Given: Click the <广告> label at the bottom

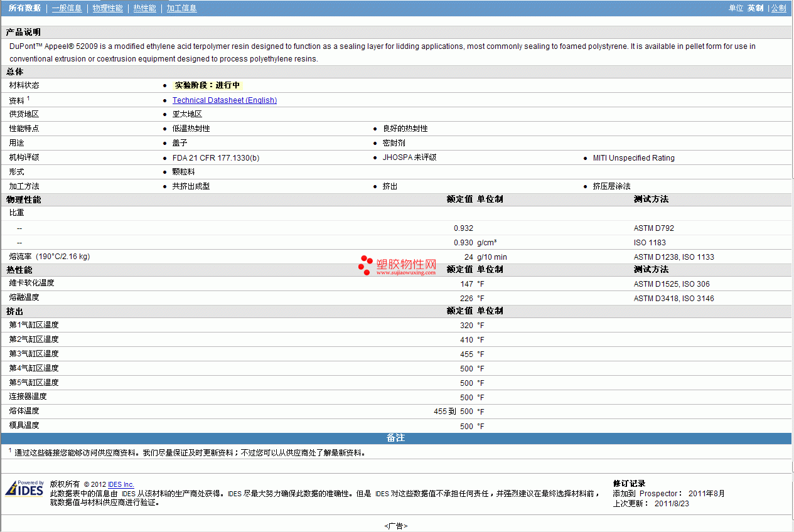Looking at the screenshot, I should click(396, 526).
